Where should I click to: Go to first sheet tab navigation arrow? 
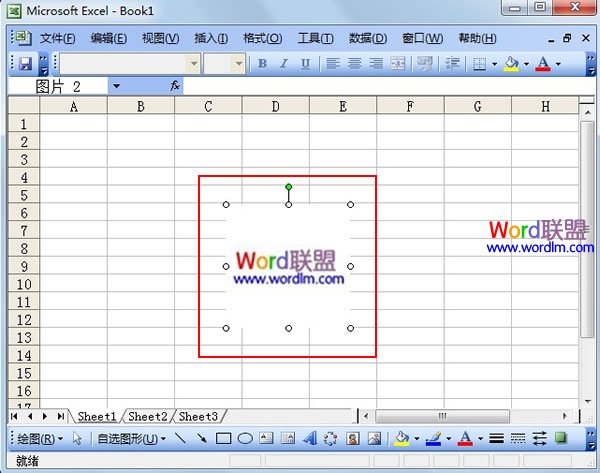(14, 416)
